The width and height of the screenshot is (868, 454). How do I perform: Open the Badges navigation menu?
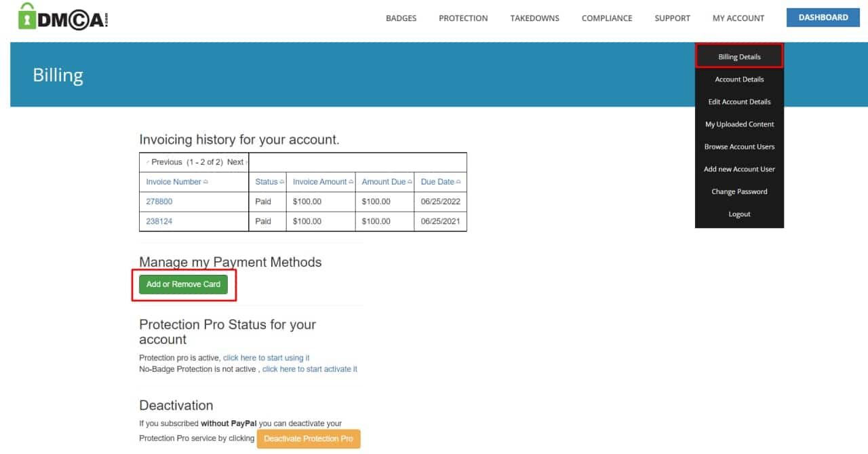(401, 18)
